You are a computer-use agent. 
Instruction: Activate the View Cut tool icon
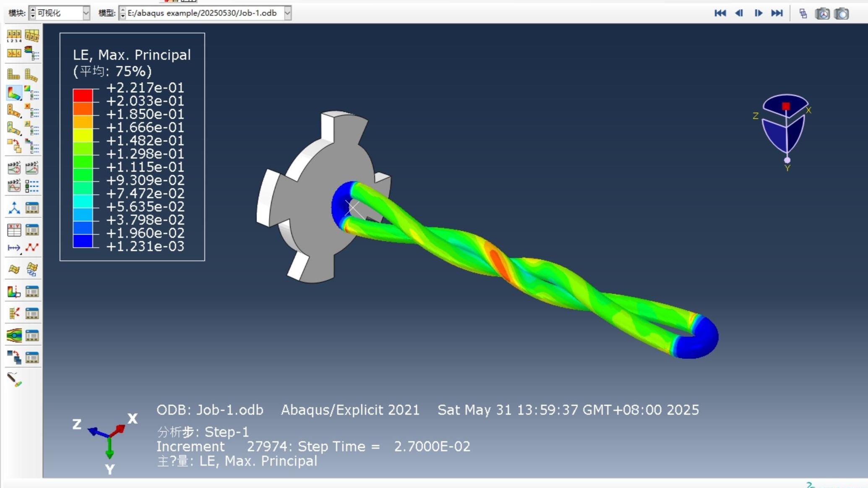[14, 292]
